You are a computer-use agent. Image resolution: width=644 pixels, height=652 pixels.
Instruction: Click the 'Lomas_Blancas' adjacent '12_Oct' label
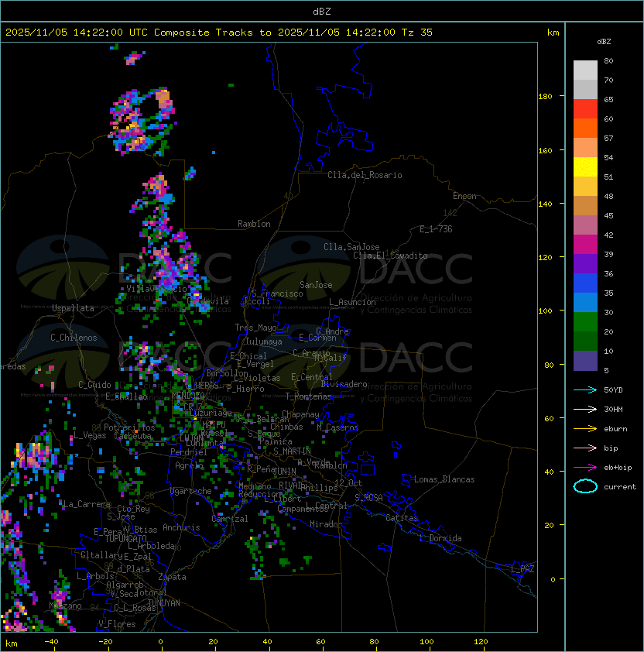tap(348, 483)
